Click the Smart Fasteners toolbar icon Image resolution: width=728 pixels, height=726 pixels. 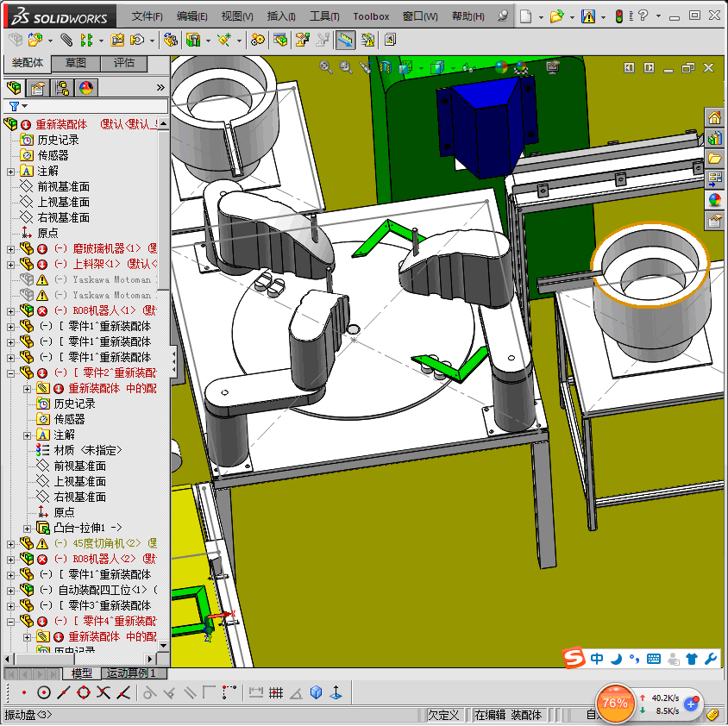click(x=117, y=40)
